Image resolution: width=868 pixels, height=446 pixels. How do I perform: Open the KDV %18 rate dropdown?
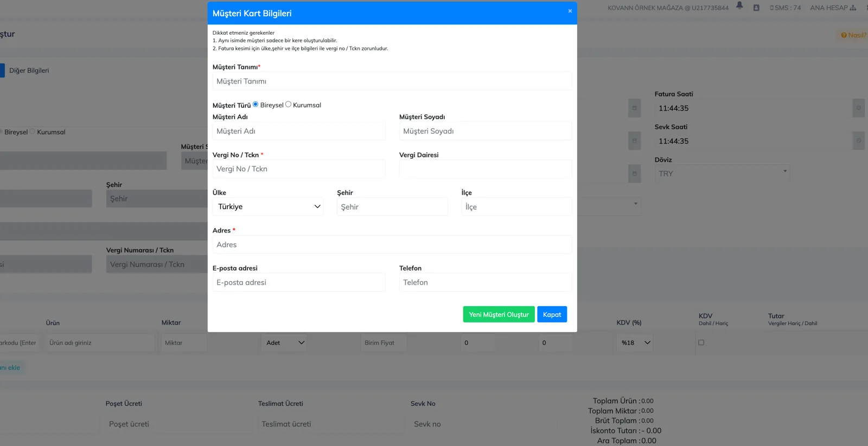(x=635, y=342)
